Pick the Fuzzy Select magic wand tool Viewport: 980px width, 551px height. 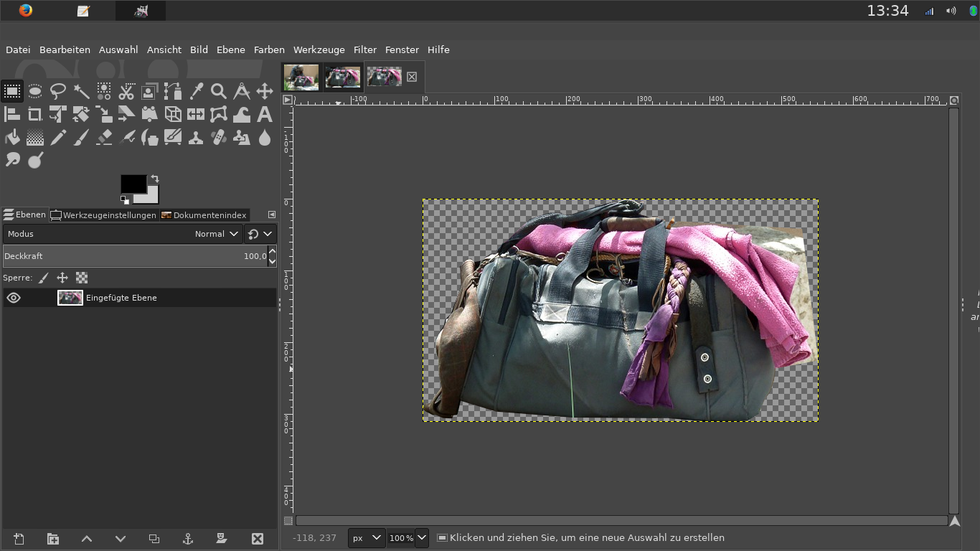coord(81,91)
